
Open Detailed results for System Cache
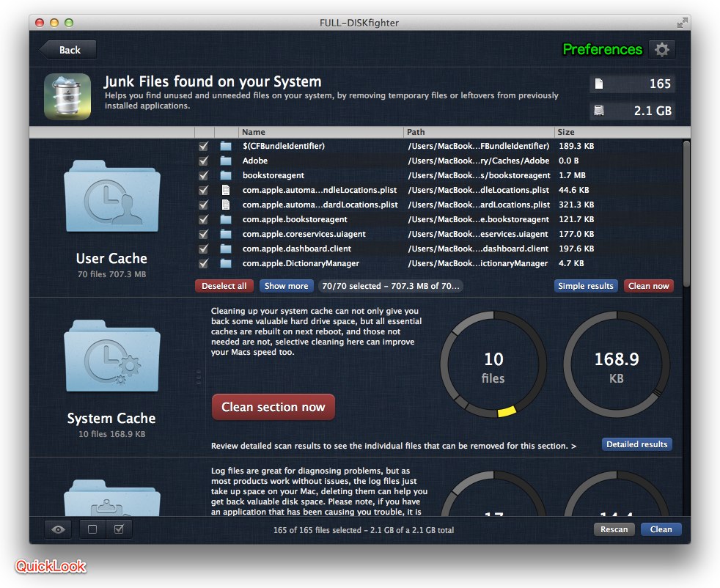point(637,444)
